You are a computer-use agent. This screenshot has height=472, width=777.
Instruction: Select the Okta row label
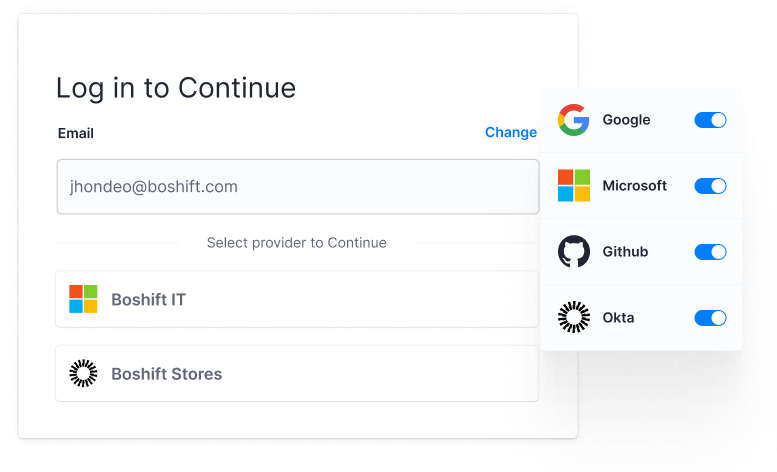618,317
